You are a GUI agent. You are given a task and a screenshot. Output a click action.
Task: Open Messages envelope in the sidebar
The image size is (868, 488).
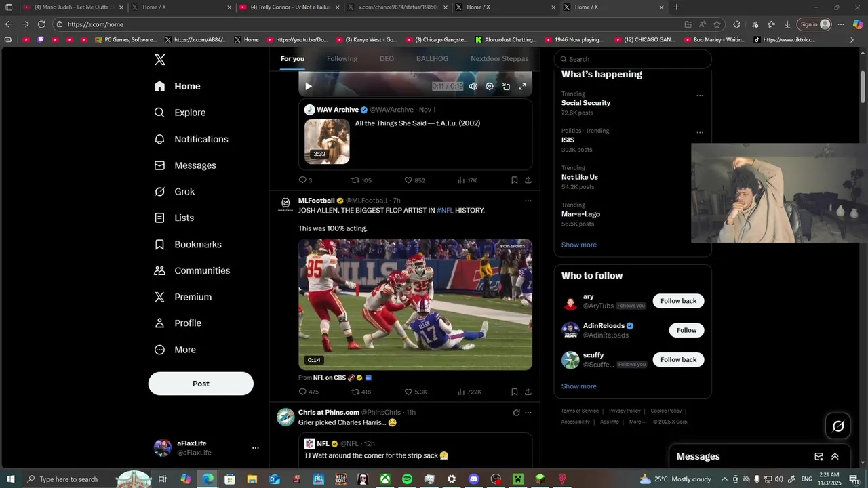pos(159,165)
